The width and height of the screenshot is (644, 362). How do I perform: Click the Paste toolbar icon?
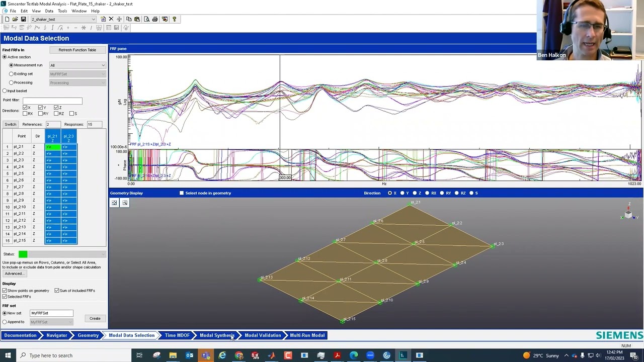(x=137, y=19)
